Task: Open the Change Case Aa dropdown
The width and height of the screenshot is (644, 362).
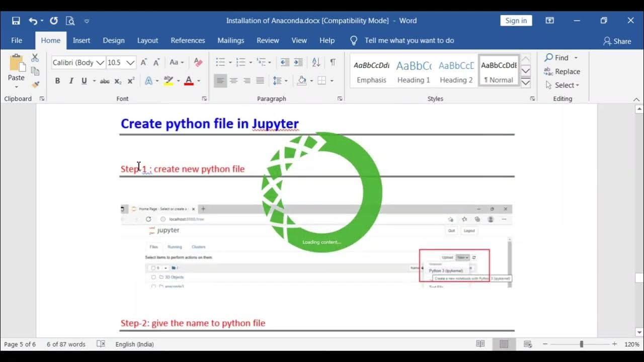Action: pos(177,62)
